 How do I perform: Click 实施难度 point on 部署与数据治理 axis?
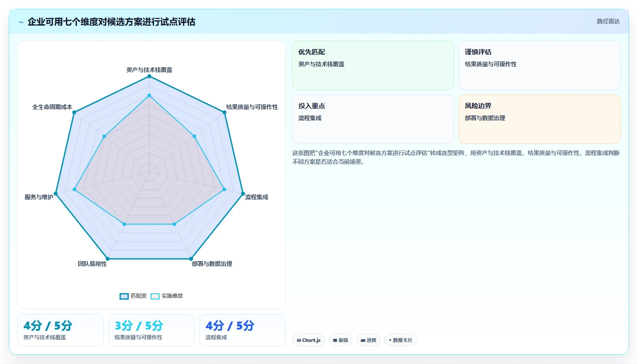pyautogui.click(x=174, y=224)
